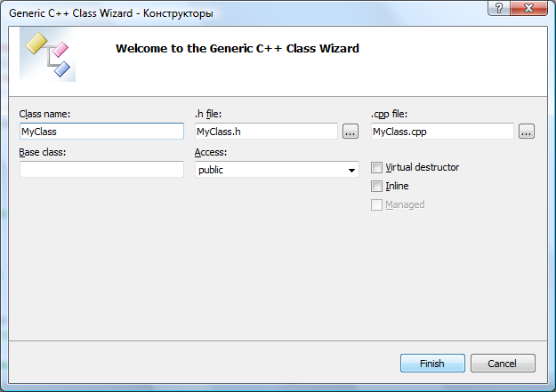Click the wizard title bar text

pyautogui.click(x=111, y=13)
